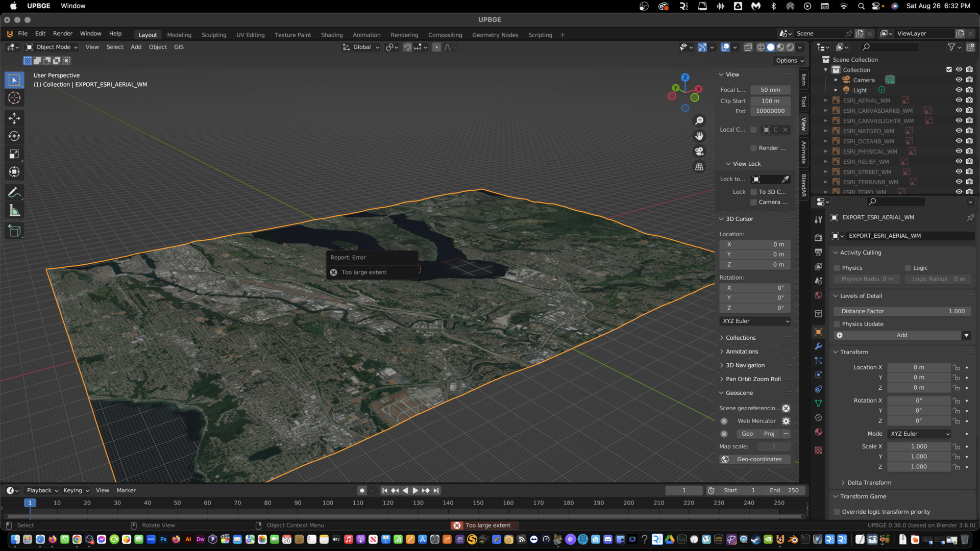980x551 pixels.
Task: Click the viewport zoom magnifier icon
Action: pyautogui.click(x=699, y=120)
